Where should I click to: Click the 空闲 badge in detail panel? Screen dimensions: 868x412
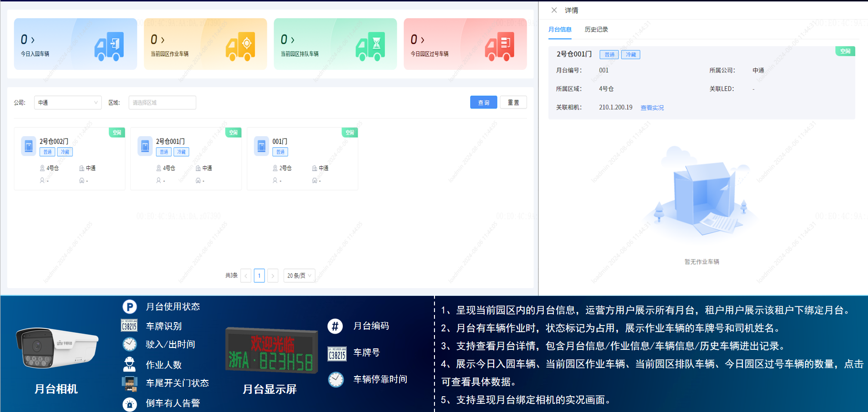tap(845, 51)
